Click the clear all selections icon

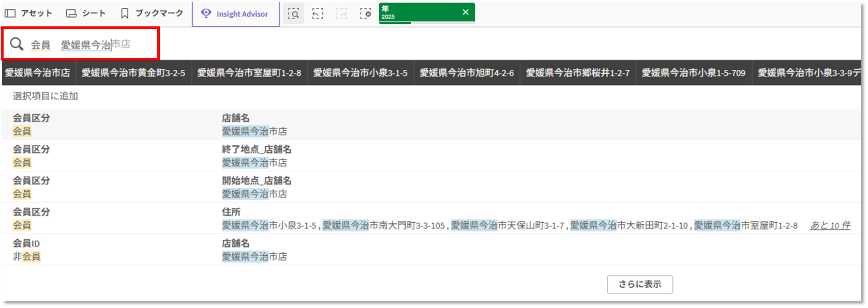(365, 14)
